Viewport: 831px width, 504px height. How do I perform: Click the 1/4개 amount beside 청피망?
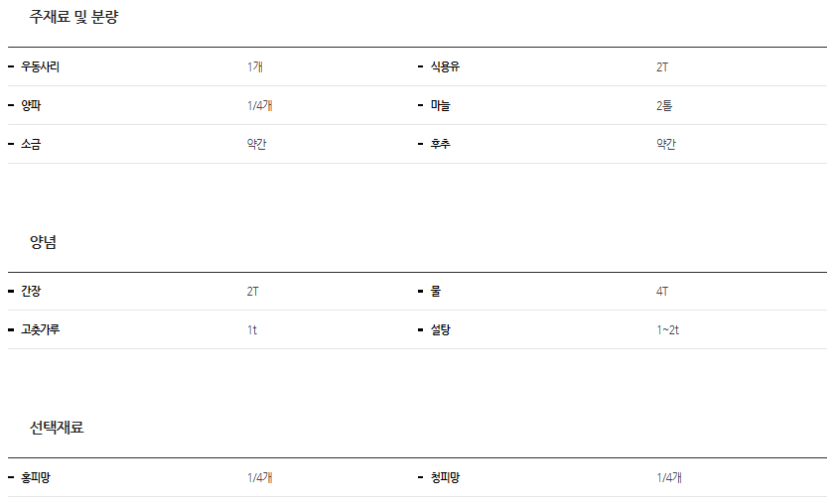[669, 478]
